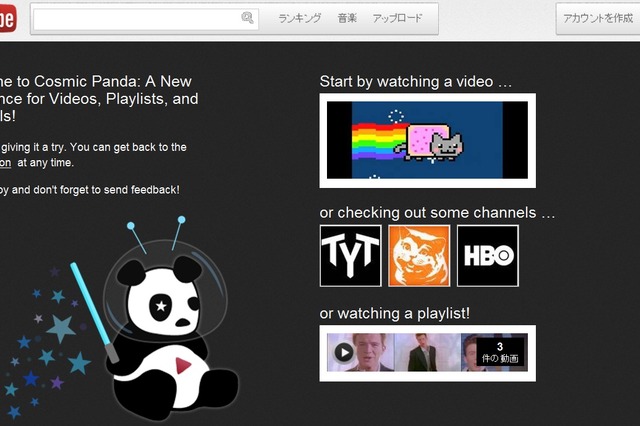Click the red play triangle on the panda's belly

tap(183, 365)
